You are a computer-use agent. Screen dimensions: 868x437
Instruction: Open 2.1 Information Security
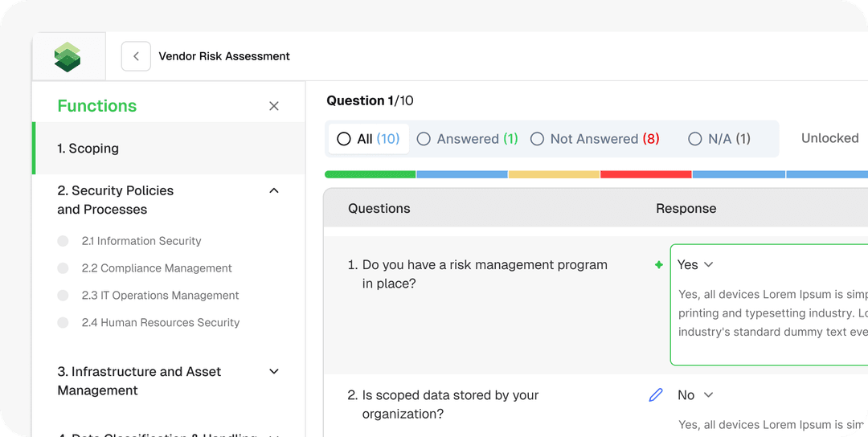click(x=141, y=241)
